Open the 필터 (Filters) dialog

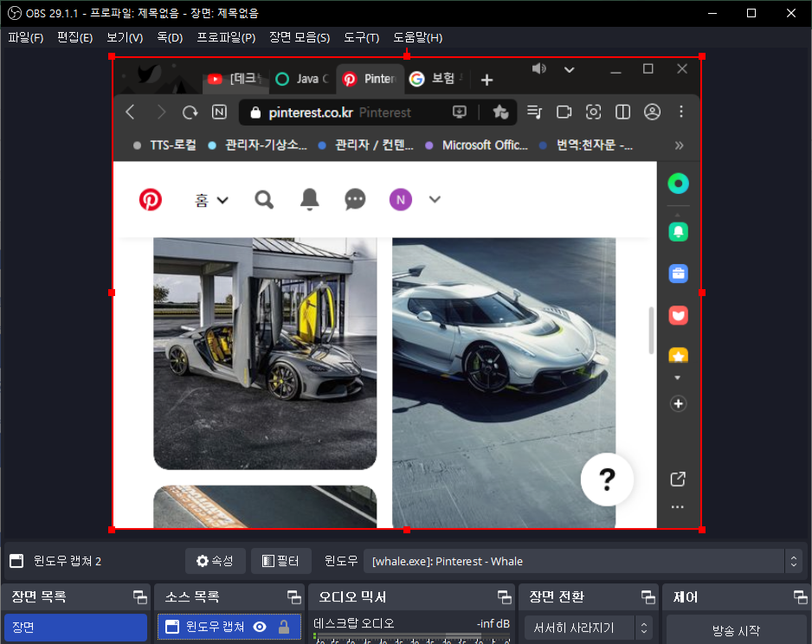(x=280, y=561)
